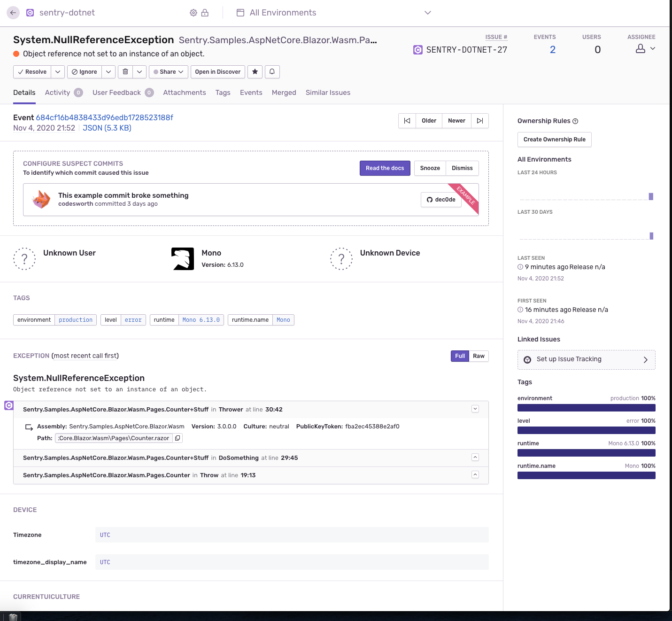Click the production tag value
The image size is (672, 621).
click(76, 320)
